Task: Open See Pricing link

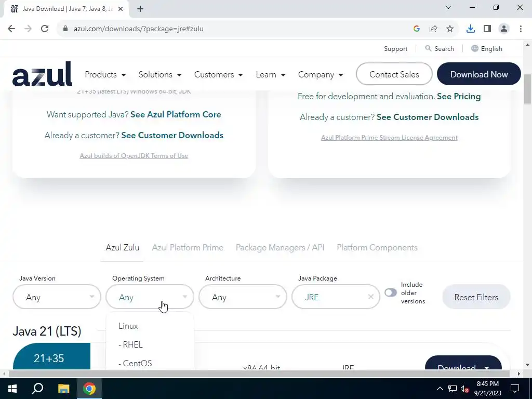Action: 459,96
